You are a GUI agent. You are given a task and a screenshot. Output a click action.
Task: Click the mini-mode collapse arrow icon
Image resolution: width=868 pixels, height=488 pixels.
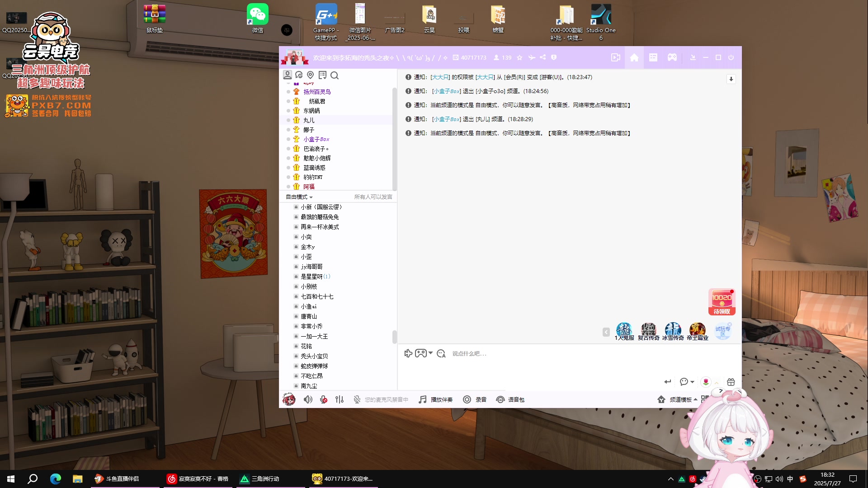693,57
